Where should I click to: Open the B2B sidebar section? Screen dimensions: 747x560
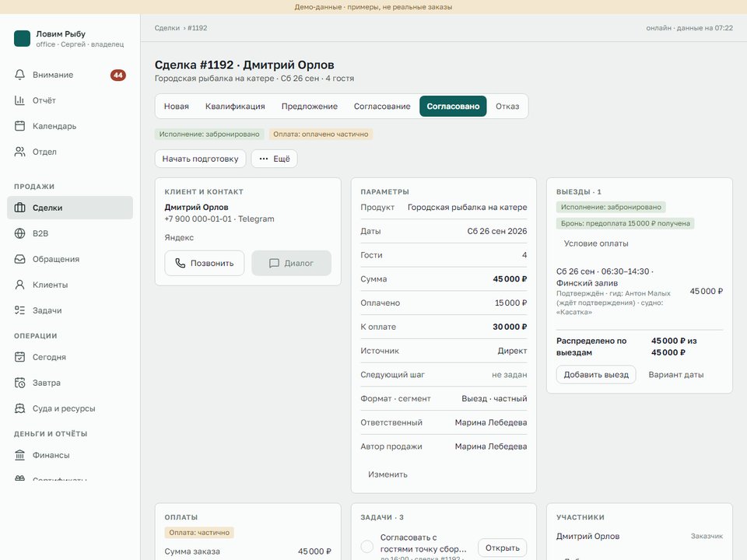click(70, 233)
